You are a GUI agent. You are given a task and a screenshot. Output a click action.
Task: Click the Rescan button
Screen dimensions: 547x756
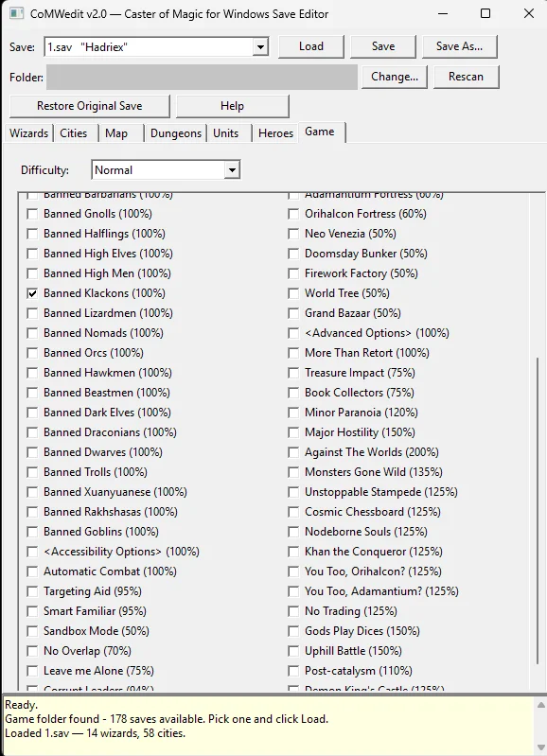pyautogui.click(x=466, y=77)
